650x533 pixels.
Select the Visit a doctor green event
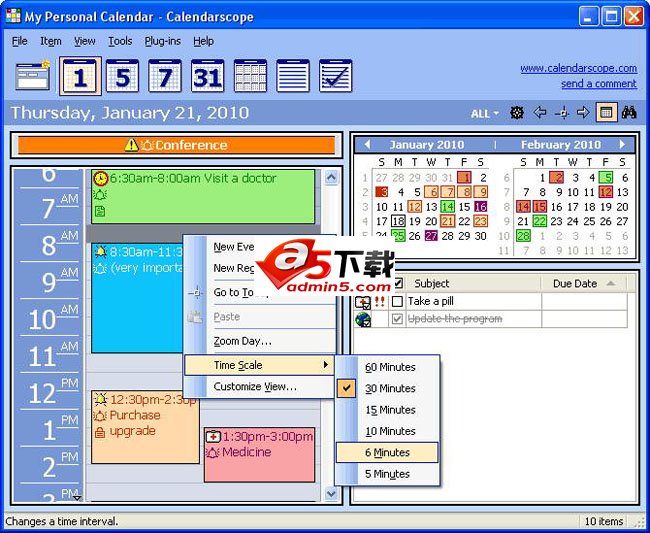click(203, 196)
